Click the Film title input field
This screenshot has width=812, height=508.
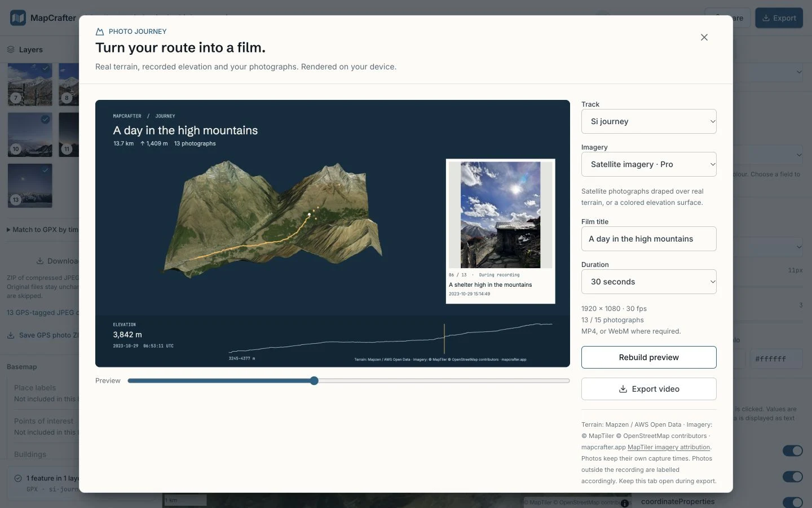point(648,239)
